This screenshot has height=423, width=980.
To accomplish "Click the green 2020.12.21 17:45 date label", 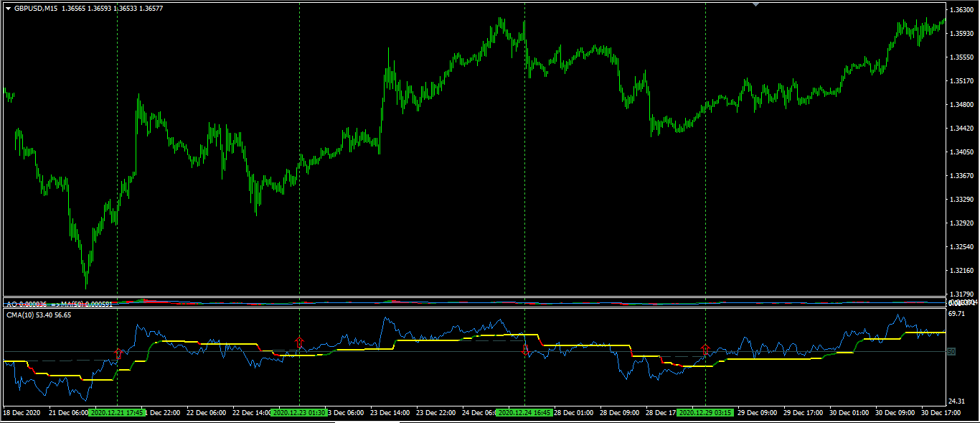I will point(116,413).
